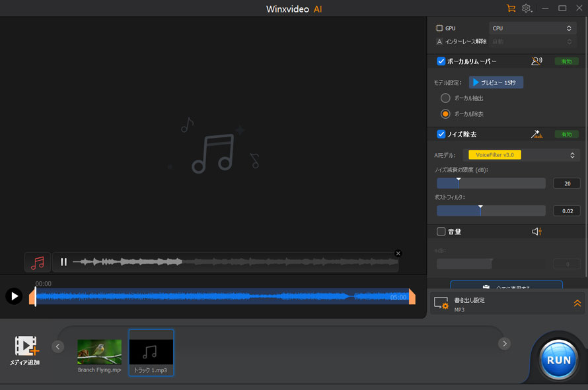The height and width of the screenshot is (390, 588).
Task: Open the CPU dropdown
Action: click(x=534, y=28)
